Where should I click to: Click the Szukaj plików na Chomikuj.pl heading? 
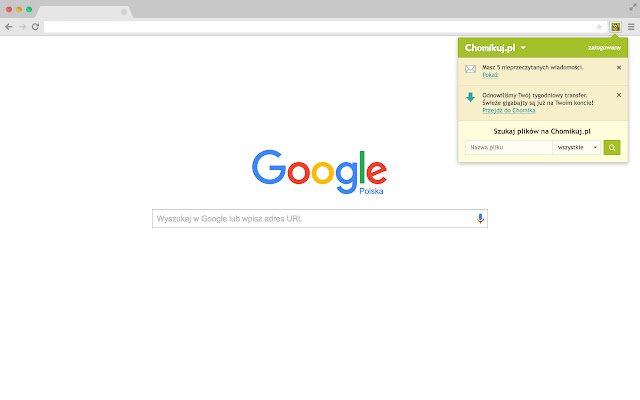pos(542,131)
